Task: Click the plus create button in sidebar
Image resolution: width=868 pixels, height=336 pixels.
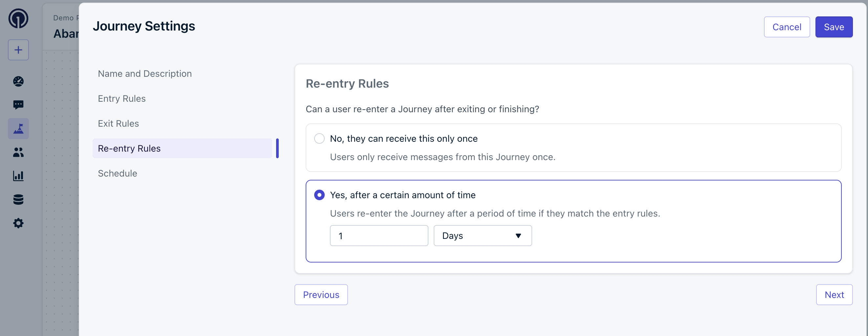Action: [x=18, y=50]
